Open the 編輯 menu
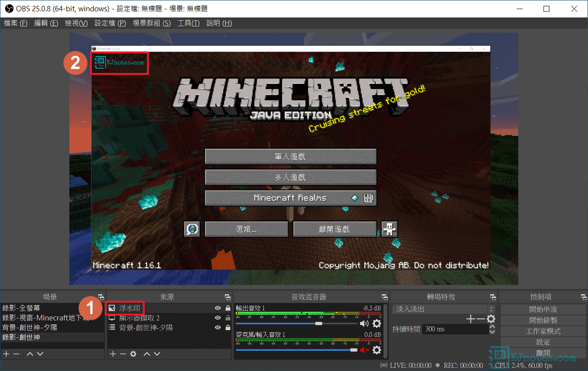588x371 pixels. pos(46,23)
